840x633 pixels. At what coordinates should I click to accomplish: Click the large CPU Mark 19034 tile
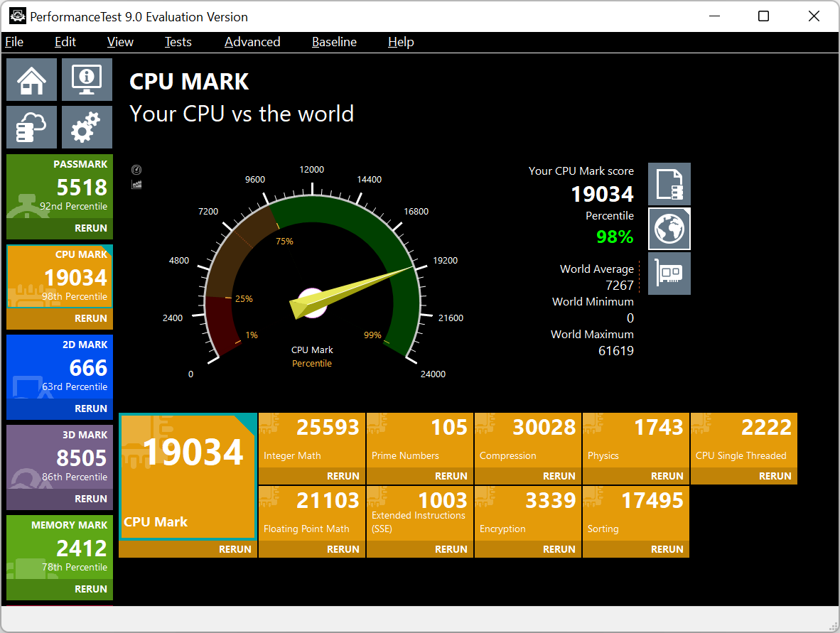[x=188, y=475]
